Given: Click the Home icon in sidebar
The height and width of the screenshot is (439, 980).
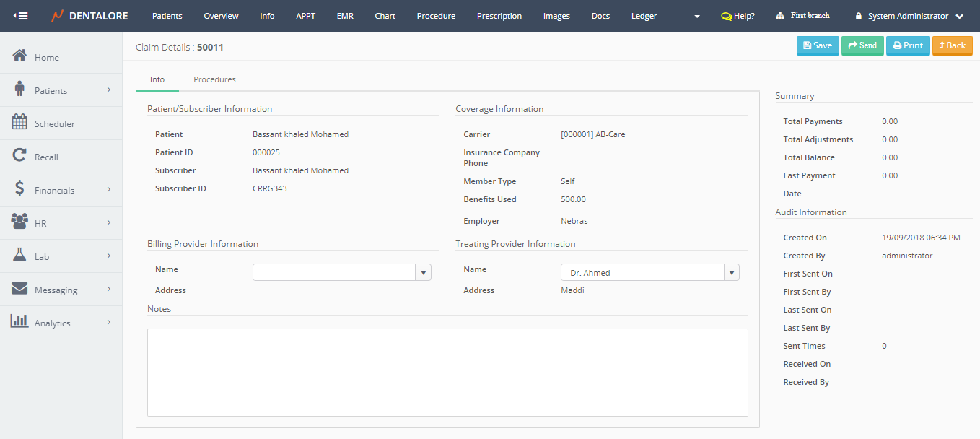Looking at the screenshot, I should [x=19, y=56].
